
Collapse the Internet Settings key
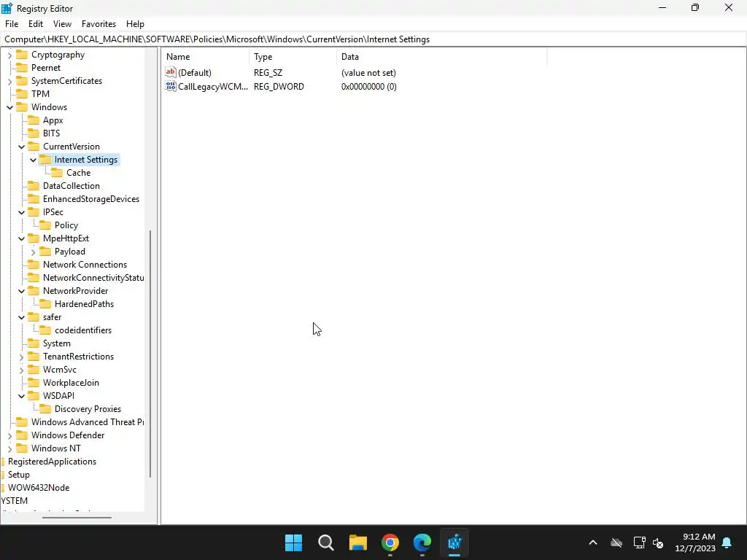click(34, 160)
